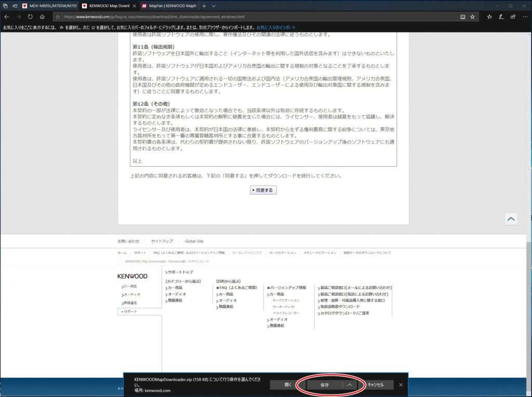Open カー用品 under バージョンアップ情報
This screenshot has width=532, height=397.
(275, 294)
